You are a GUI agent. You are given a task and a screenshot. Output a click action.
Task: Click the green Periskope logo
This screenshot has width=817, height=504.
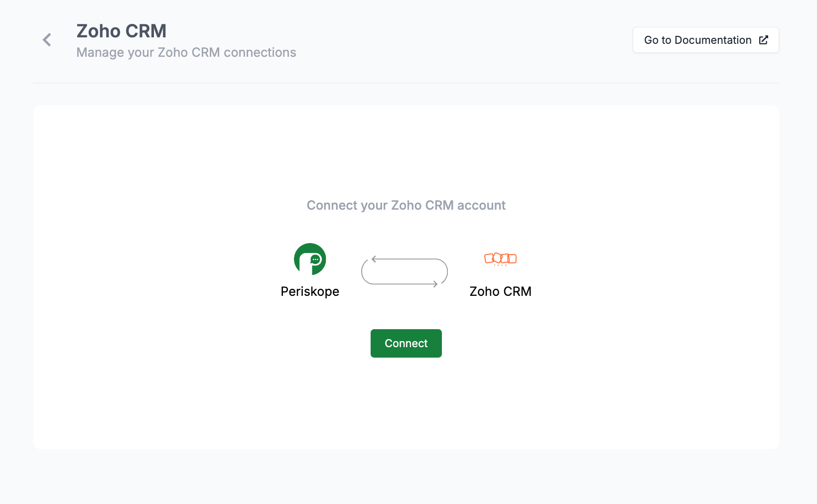(310, 259)
